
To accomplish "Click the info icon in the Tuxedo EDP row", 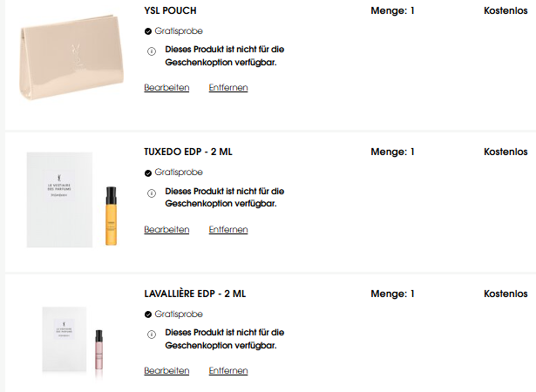I will [x=152, y=193].
